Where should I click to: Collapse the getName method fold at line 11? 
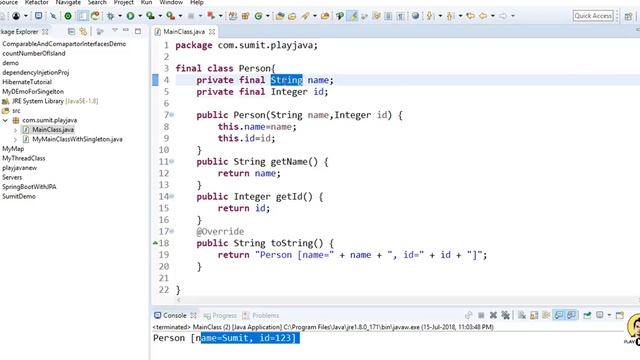(x=172, y=162)
